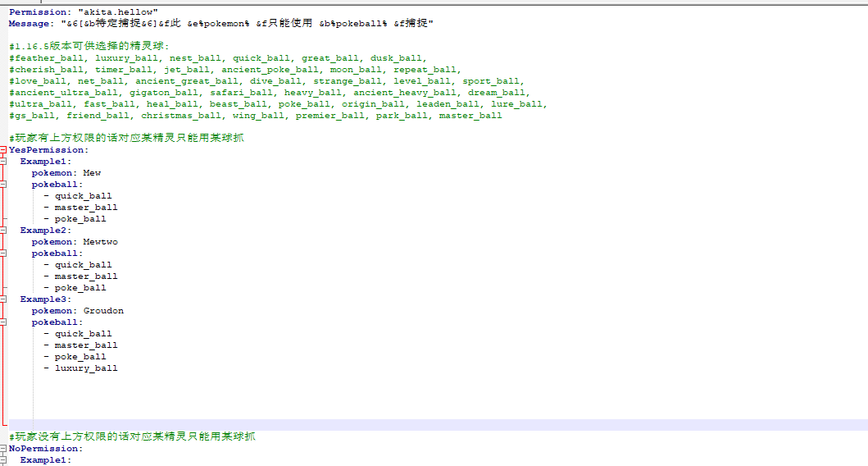Click the '#feather_ball, luxury_ball' comment line

click(218, 58)
